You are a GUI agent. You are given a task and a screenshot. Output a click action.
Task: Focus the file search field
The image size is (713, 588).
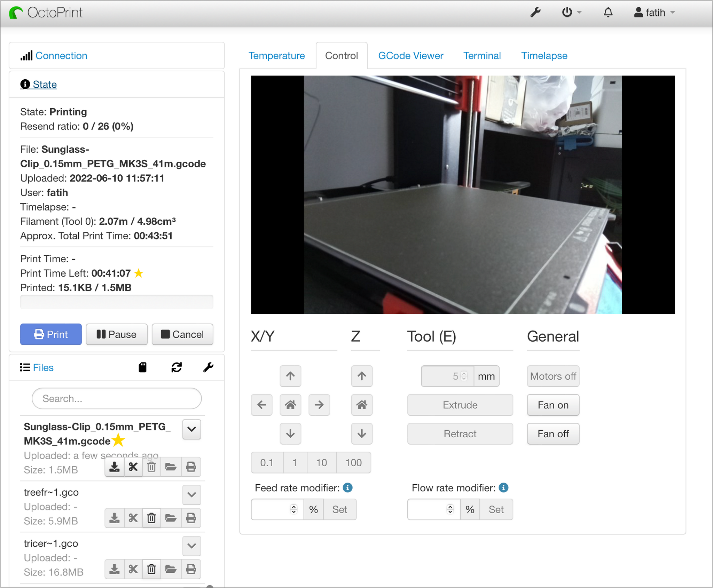pos(117,398)
